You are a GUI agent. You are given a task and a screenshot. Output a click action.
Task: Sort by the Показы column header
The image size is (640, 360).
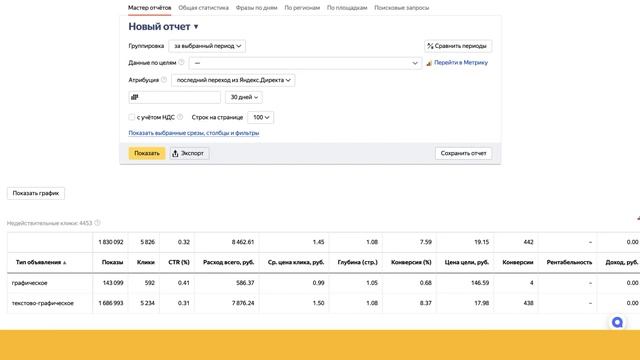point(112,262)
